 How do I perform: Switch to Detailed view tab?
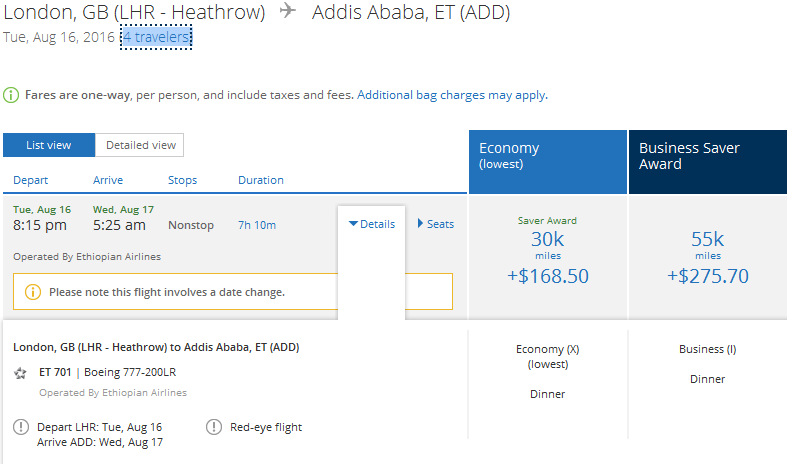(x=140, y=145)
